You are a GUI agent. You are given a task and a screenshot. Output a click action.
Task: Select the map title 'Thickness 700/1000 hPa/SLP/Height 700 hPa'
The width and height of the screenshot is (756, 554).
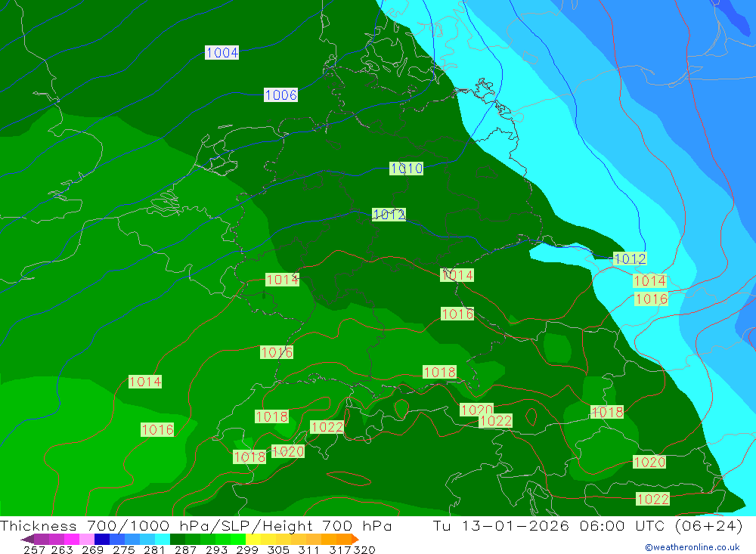[x=196, y=525]
